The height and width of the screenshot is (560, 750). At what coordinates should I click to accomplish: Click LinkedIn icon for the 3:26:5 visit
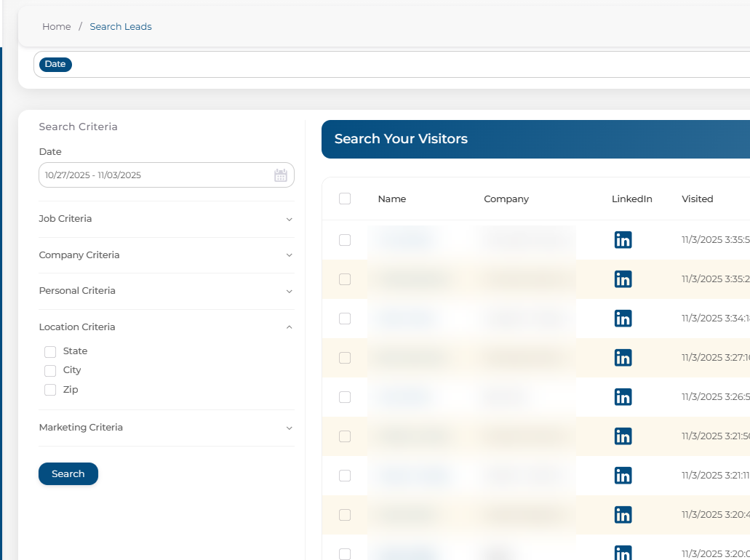[623, 397]
